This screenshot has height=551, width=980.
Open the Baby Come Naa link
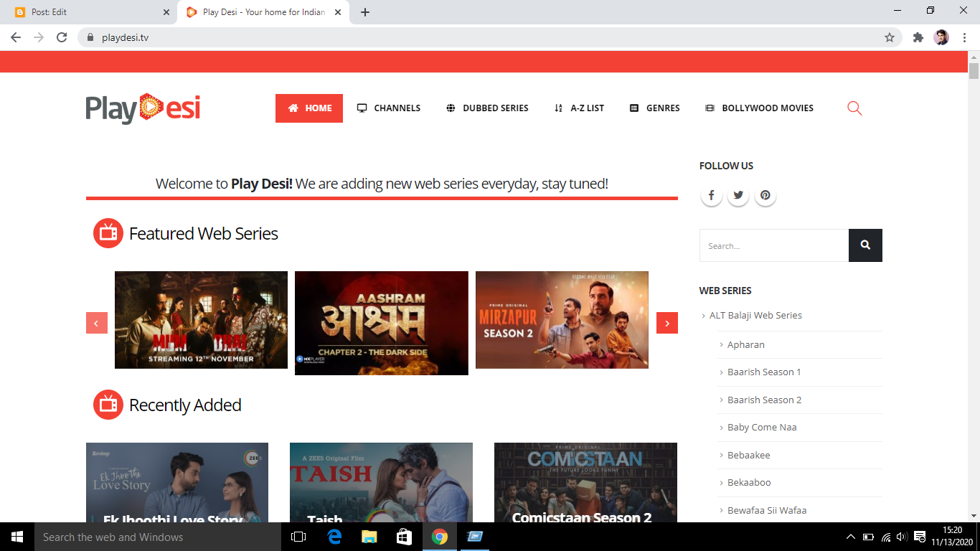(x=762, y=428)
